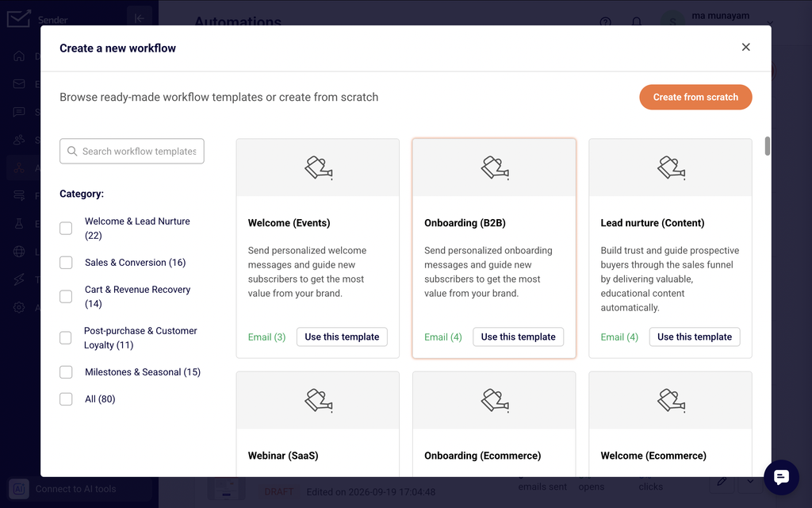Click the Onboarding (B2B) card title

[x=465, y=223]
